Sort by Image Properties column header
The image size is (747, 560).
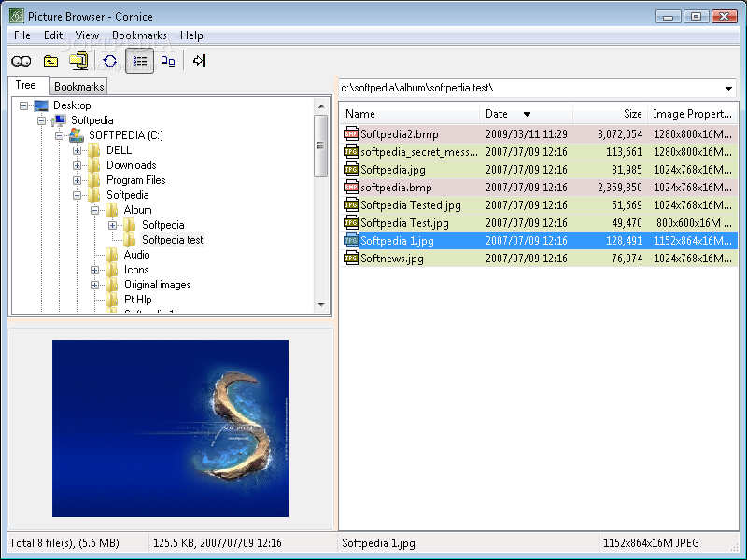[693, 114]
